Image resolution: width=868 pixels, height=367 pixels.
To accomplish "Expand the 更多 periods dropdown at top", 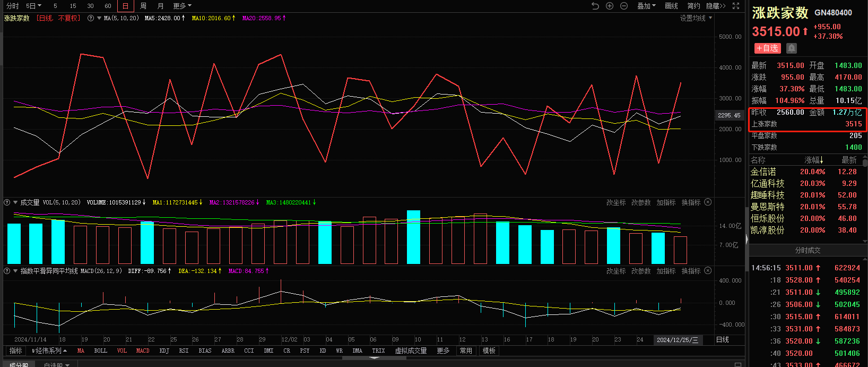I will (x=182, y=6).
